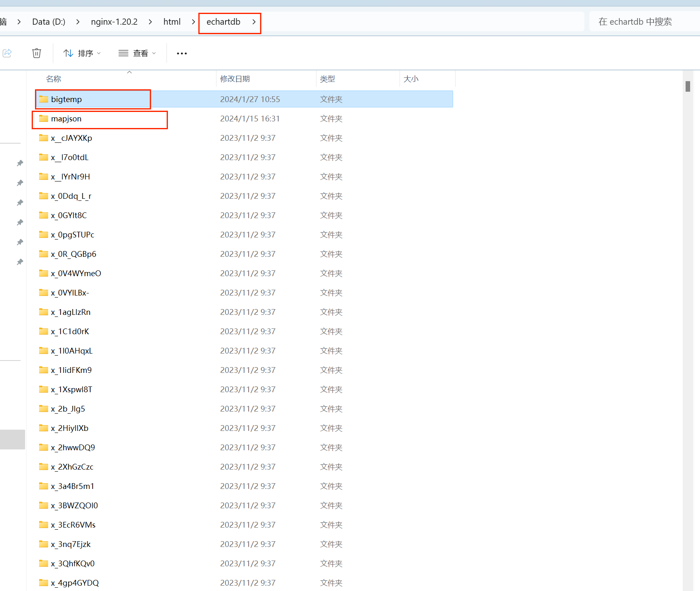Viewport: 700px width, 591px height.
Task: Select the x_0GYlt8C folder icon
Action: pos(44,215)
